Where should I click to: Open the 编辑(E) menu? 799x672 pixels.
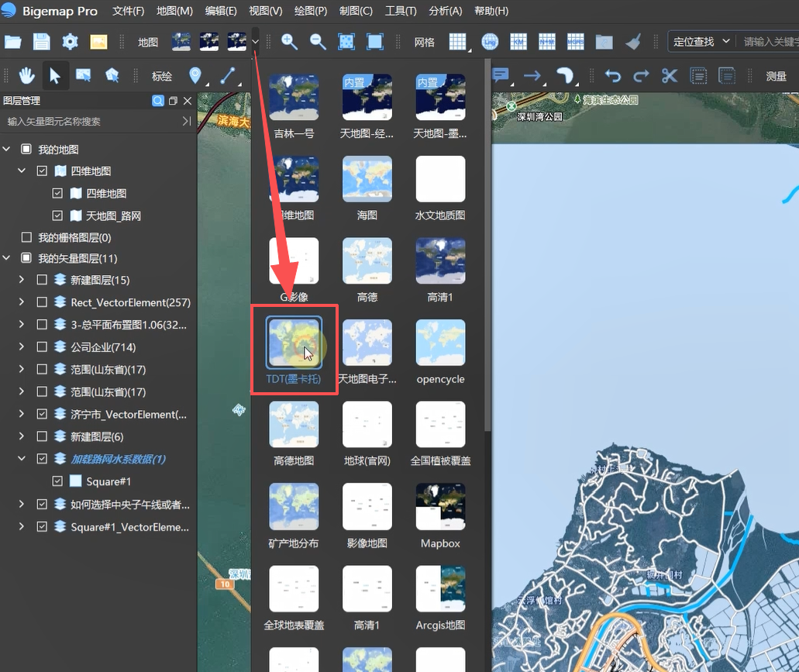click(x=221, y=11)
